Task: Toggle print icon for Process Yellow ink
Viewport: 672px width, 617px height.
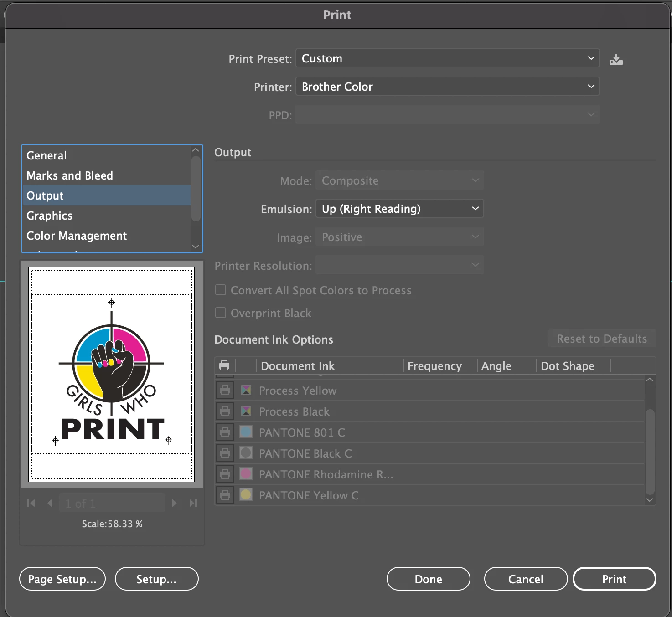Action: (x=225, y=391)
